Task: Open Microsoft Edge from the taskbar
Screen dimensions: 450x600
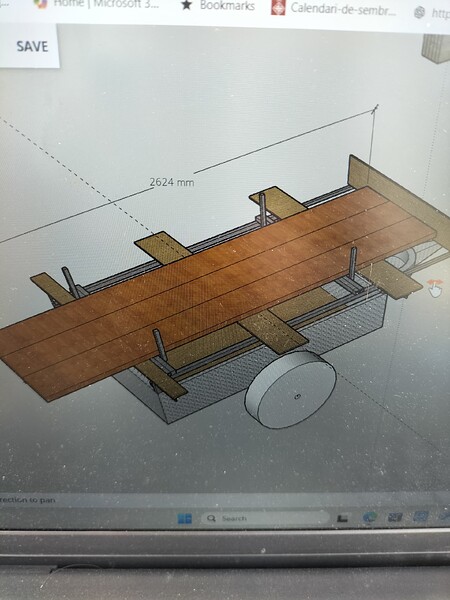Action: (x=370, y=517)
